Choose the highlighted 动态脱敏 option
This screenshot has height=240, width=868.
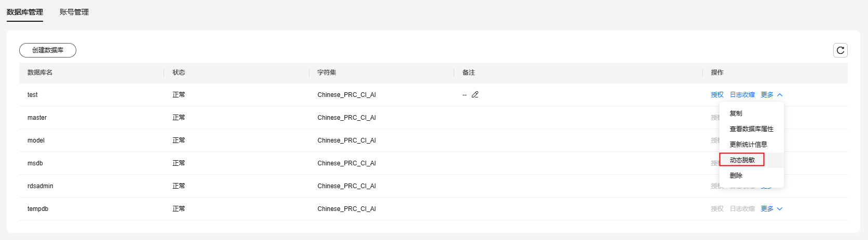tap(742, 160)
